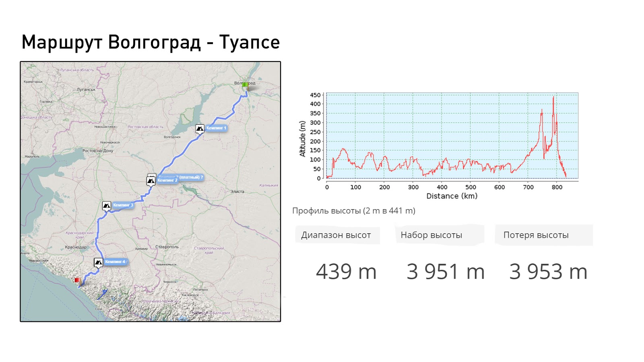
Task: Select the caption 'Профиль высоты (2 m в 441 m)'
Action: click(x=354, y=211)
